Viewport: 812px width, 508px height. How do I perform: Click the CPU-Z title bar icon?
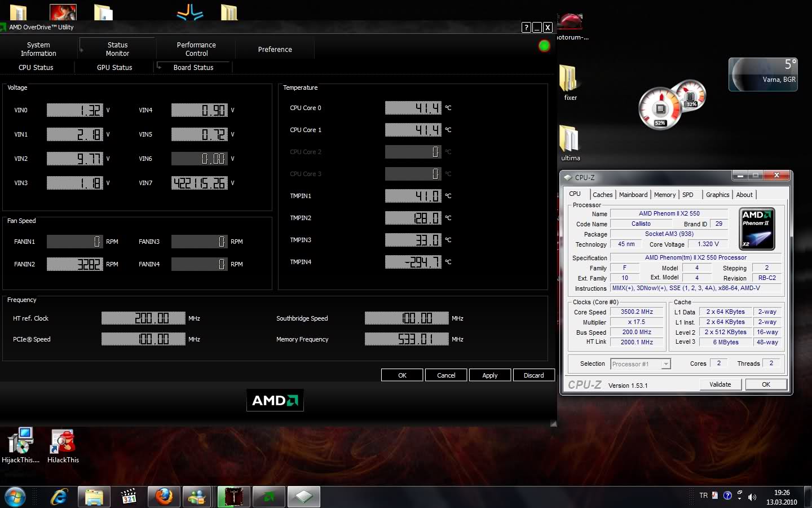coord(568,177)
